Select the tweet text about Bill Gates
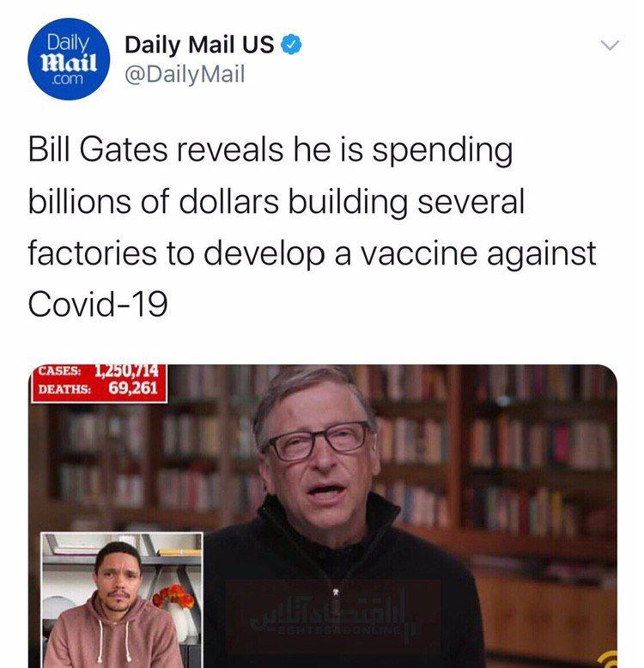Image resolution: width=644 pixels, height=668 pixels. pos(313,227)
